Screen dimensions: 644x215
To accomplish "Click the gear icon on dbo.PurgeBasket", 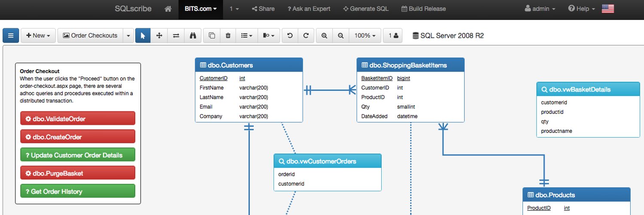I will click(x=28, y=173).
